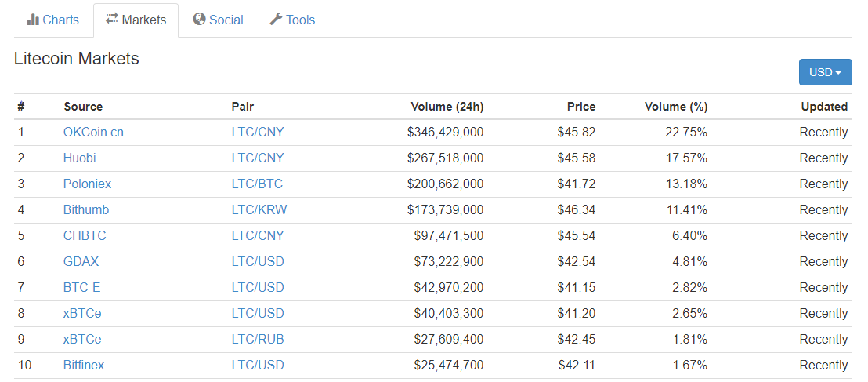
Task: Click the Price column header
Action: click(x=580, y=107)
